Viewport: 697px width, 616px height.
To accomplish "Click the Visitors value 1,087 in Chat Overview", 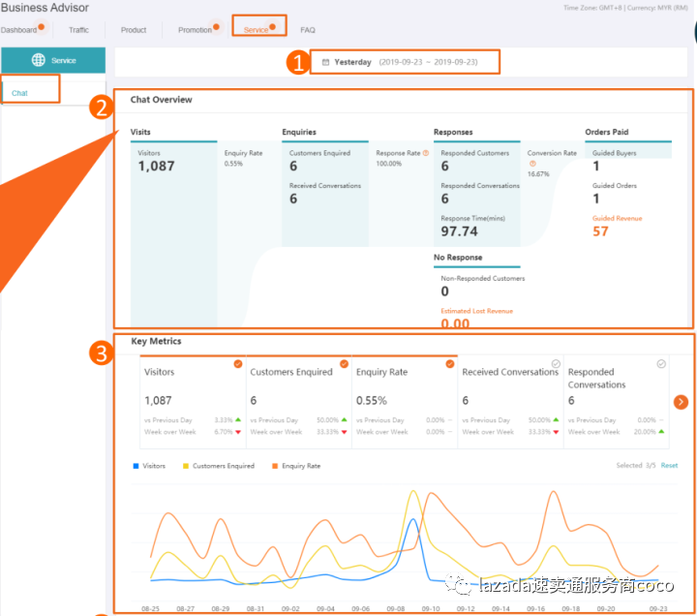I will (156, 167).
